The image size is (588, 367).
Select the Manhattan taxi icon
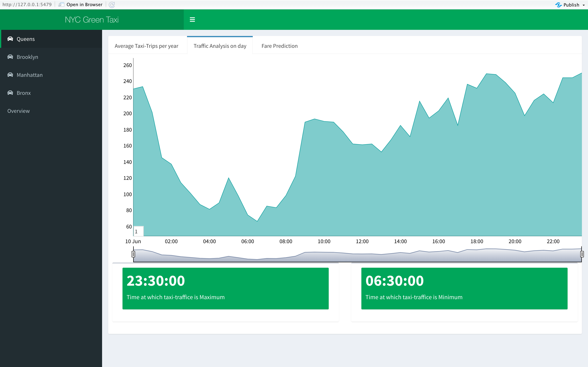pyautogui.click(x=10, y=75)
